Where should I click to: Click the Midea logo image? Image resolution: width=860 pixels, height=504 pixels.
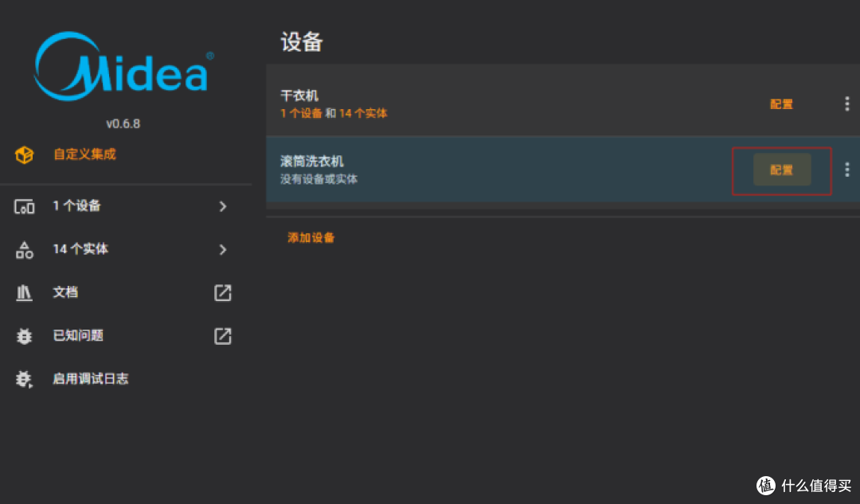[x=123, y=66]
